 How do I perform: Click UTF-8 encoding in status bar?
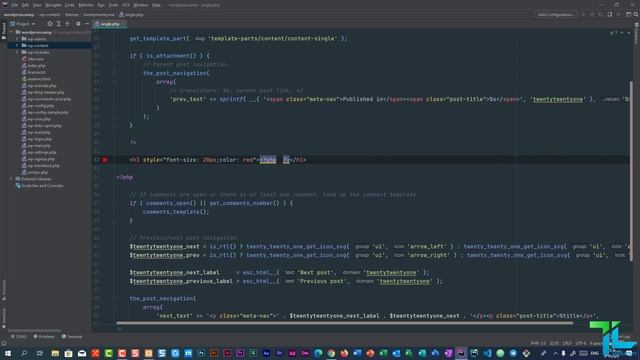point(580,343)
